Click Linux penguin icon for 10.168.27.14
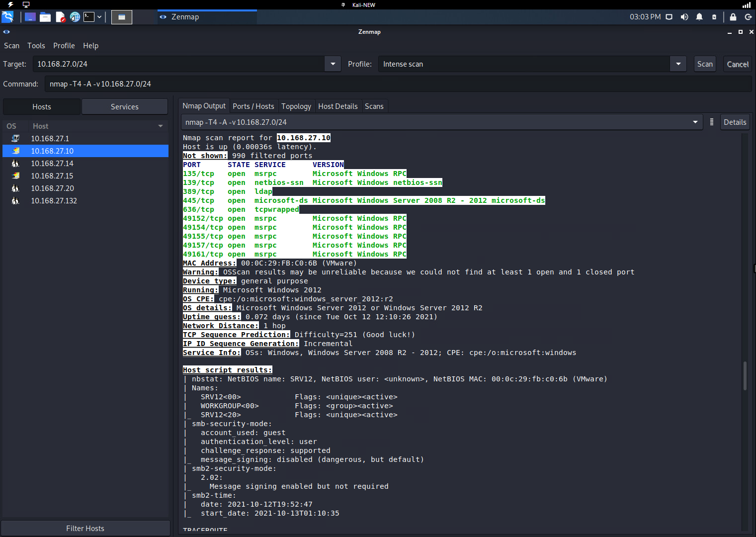Image resolution: width=756 pixels, height=537 pixels. point(16,164)
